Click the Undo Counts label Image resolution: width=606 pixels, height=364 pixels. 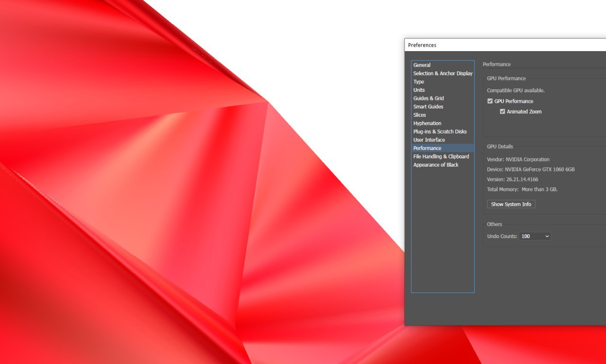tap(502, 236)
